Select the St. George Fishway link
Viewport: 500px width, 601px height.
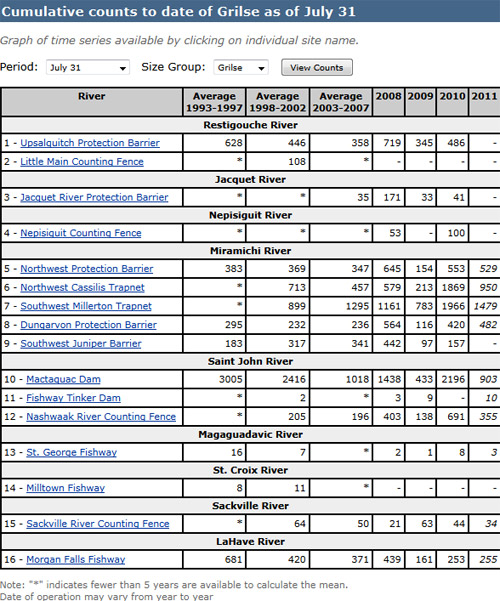(71, 452)
